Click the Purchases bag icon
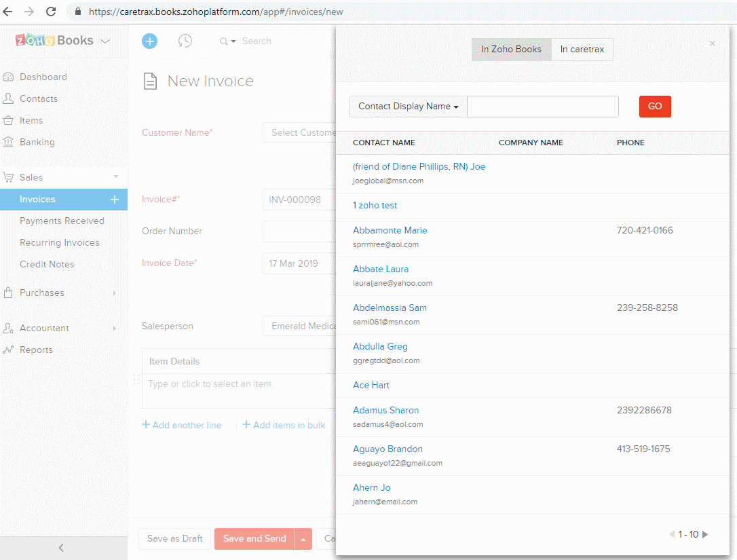This screenshot has width=737, height=560. pyautogui.click(x=8, y=293)
